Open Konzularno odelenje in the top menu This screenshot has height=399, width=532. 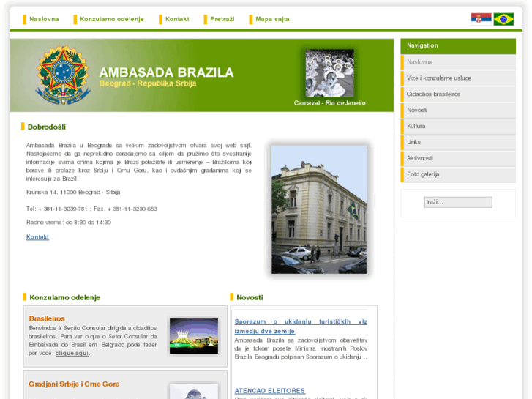point(112,19)
